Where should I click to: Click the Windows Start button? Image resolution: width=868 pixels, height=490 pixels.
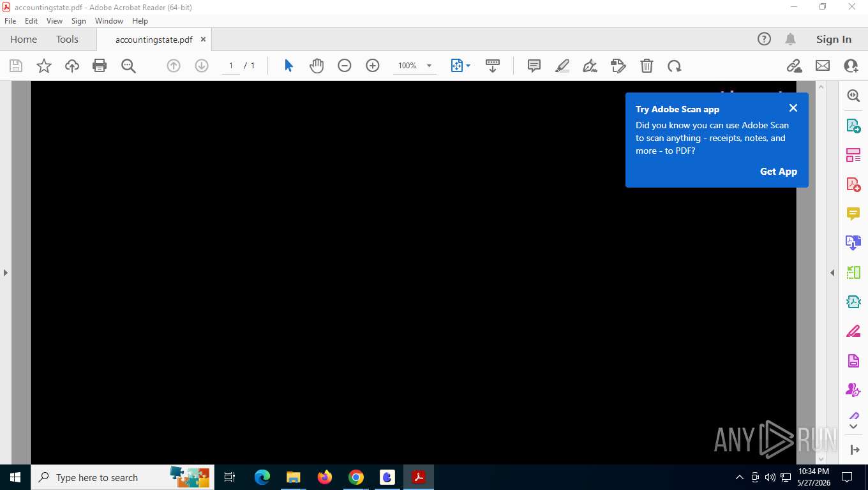coord(15,477)
